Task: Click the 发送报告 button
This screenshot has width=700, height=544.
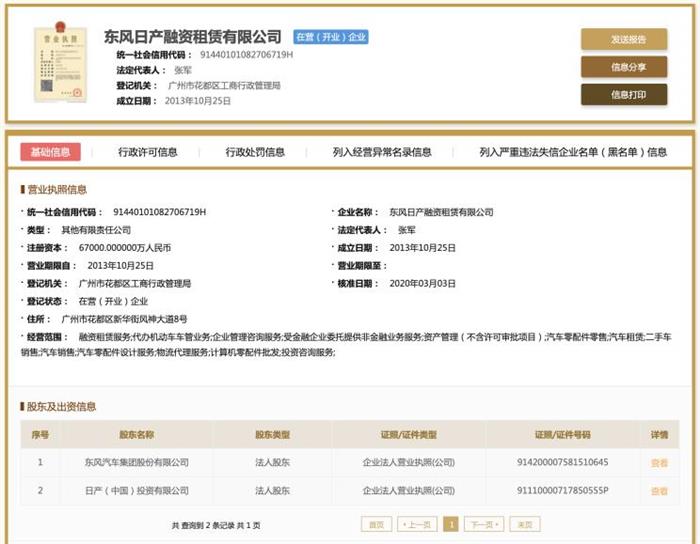Action: (x=624, y=39)
